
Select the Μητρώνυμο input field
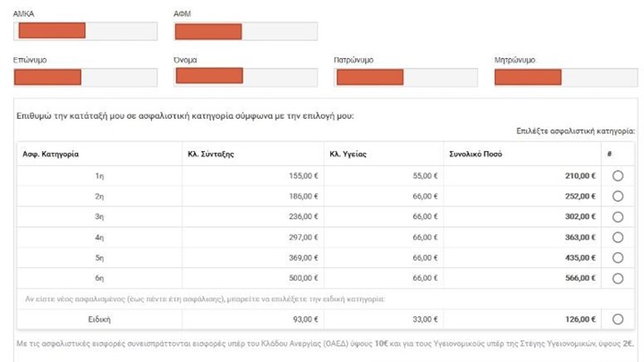coord(566,77)
